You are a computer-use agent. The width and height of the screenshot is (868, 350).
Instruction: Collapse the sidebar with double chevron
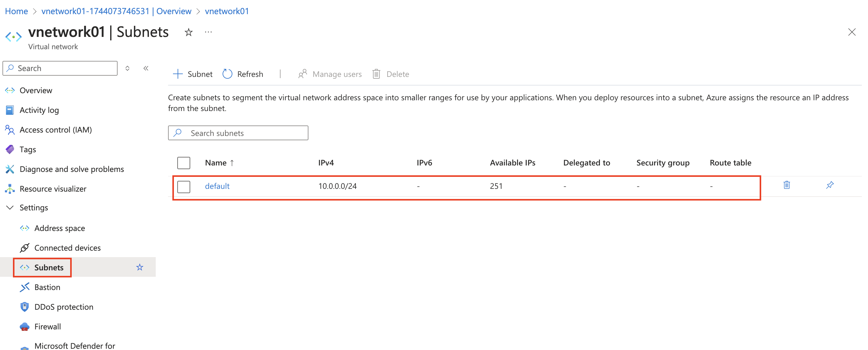click(146, 68)
